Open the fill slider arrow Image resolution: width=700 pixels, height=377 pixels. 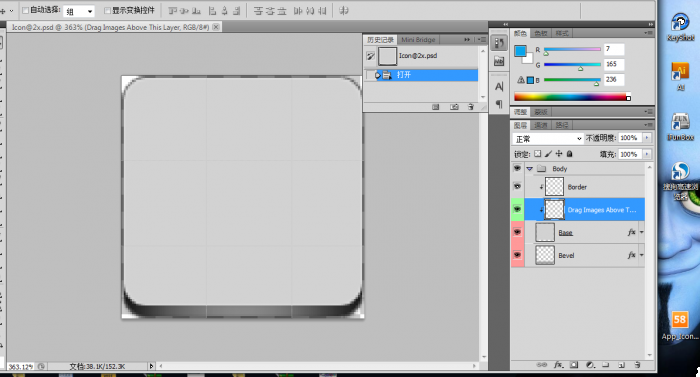point(647,154)
